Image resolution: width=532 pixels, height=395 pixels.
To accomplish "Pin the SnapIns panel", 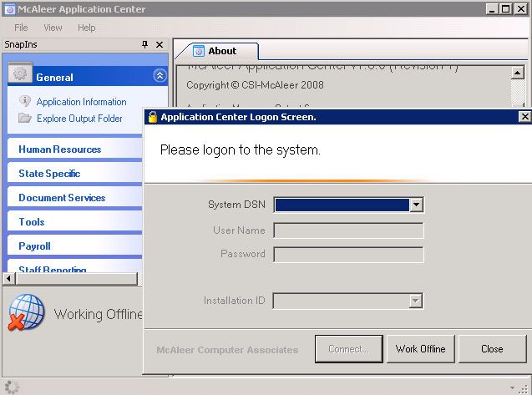I will click(144, 44).
